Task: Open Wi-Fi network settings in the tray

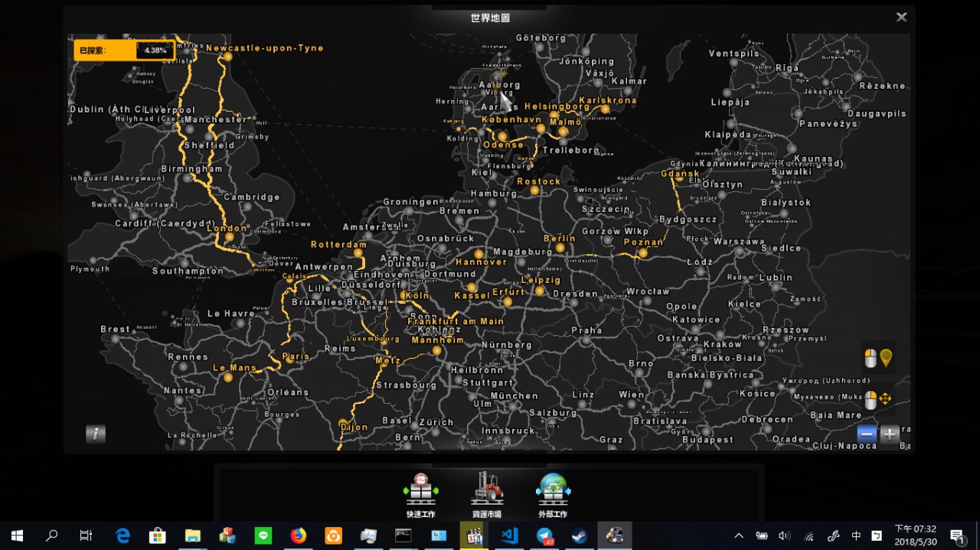Action: (x=808, y=535)
